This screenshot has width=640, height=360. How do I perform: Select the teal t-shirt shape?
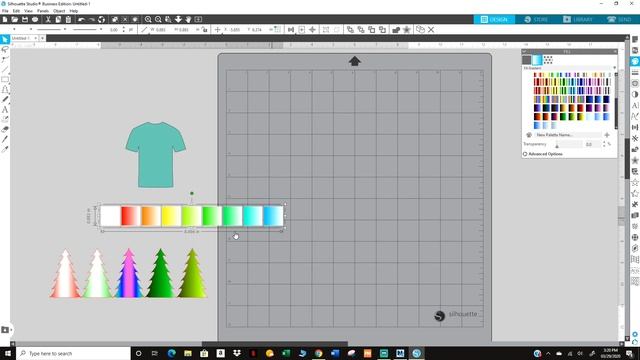(156, 155)
